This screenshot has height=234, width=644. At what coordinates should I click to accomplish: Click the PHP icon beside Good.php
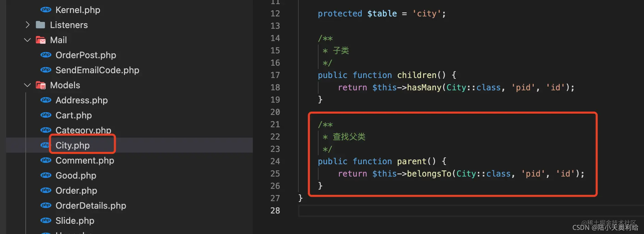coord(46,175)
